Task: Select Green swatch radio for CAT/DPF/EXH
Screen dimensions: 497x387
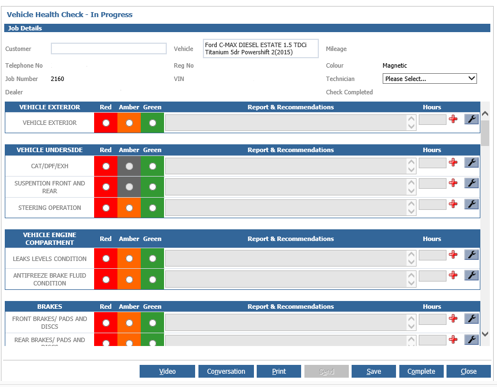Action: pos(153,166)
